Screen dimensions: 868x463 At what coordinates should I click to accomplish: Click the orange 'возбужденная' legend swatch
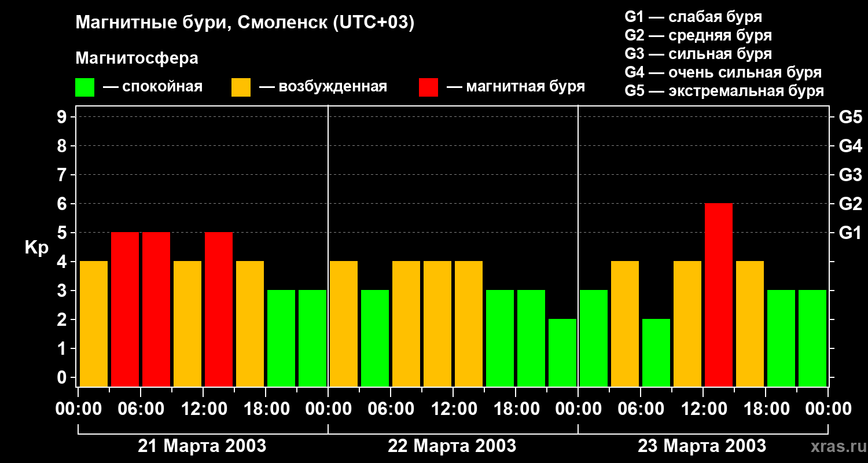[x=241, y=87]
